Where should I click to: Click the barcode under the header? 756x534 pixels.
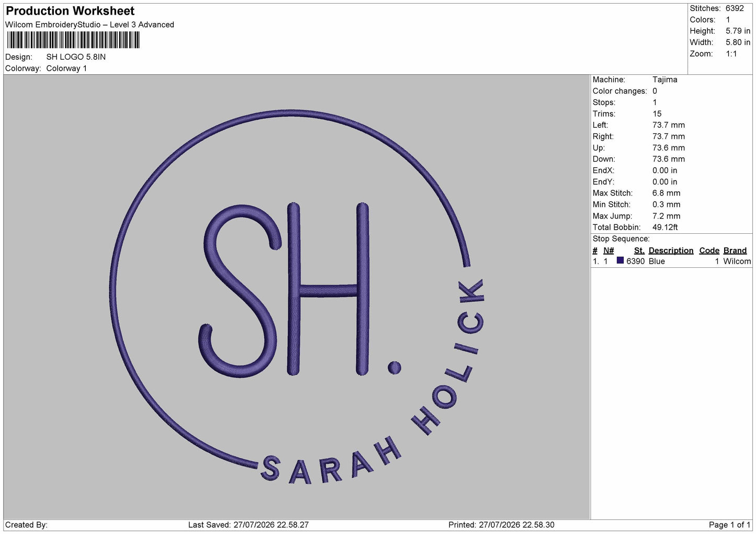click(x=74, y=40)
